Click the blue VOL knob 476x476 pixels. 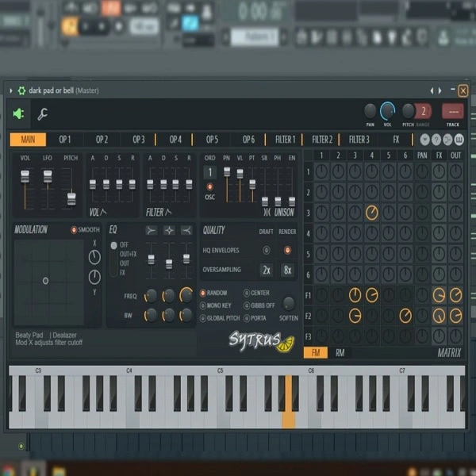coord(387,111)
